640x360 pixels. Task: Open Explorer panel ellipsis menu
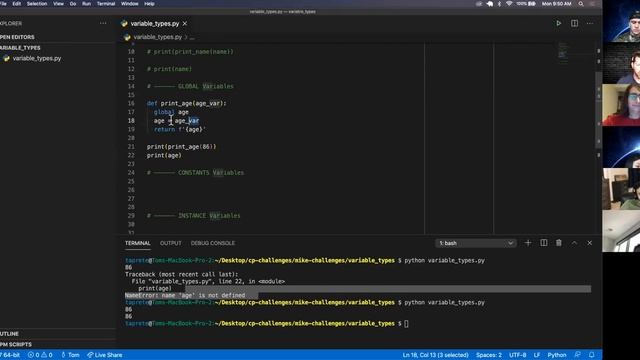pos(103,23)
